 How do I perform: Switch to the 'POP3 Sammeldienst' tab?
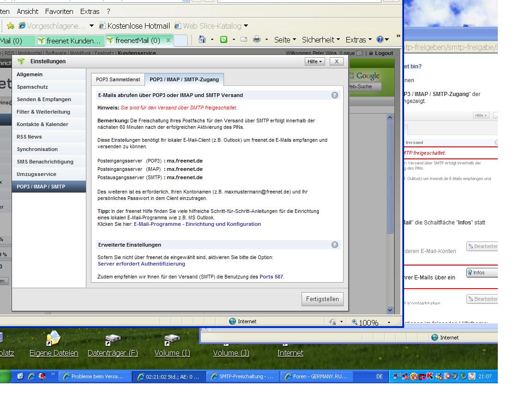click(x=118, y=79)
